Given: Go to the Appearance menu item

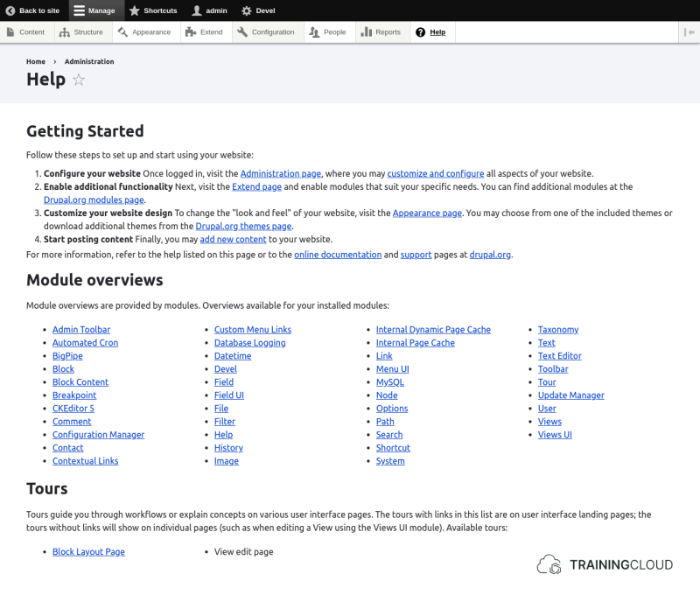Looking at the screenshot, I should (144, 32).
